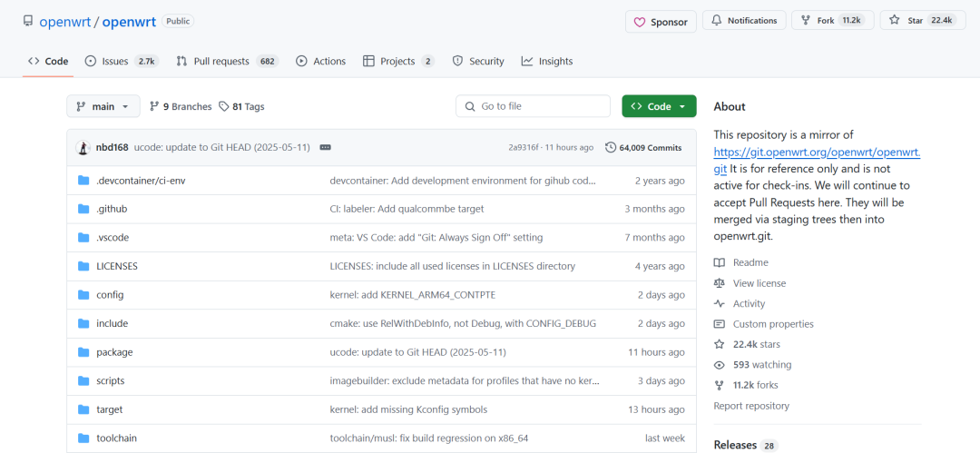This screenshot has width=980, height=453.
Task: Click the .devcontainer/ci-env folder icon
Action: tap(83, 181)
